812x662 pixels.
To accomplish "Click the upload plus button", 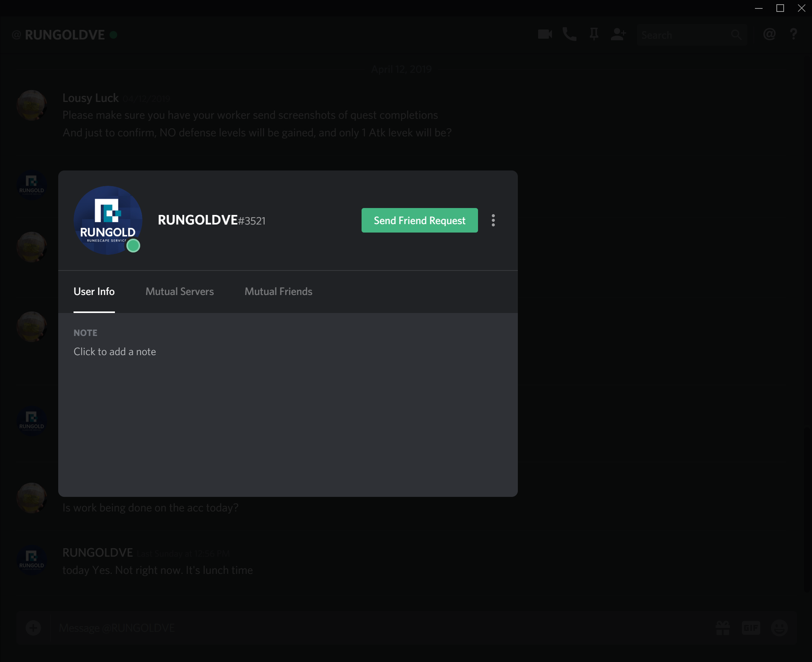I will (x=33, y=628).
